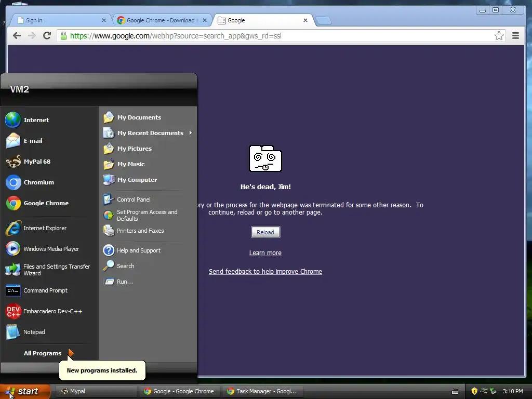532x399 pixels.
Task: Go back in Chrome
Action: 17,36
